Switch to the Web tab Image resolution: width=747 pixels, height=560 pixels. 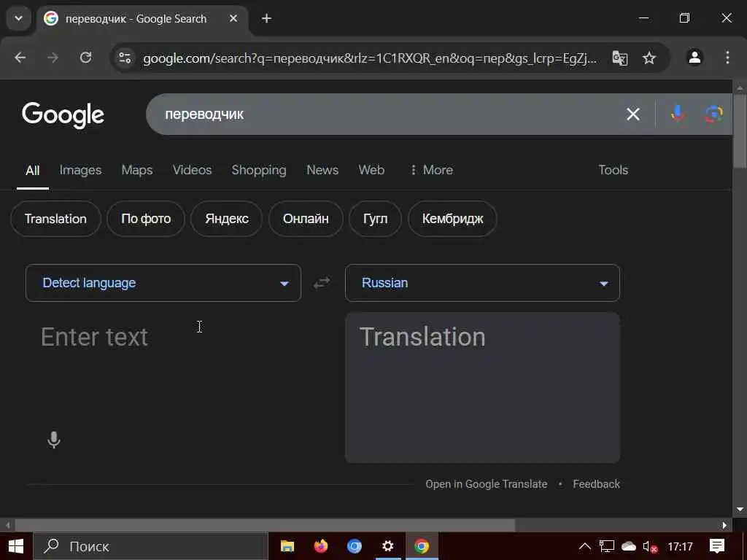[x=371, y=171]
